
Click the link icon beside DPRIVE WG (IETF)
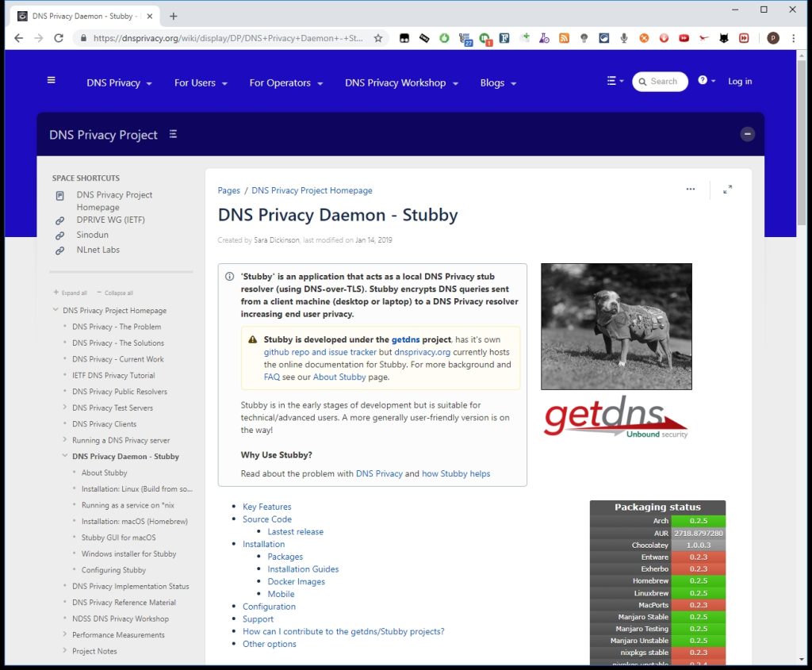(60, 220)
